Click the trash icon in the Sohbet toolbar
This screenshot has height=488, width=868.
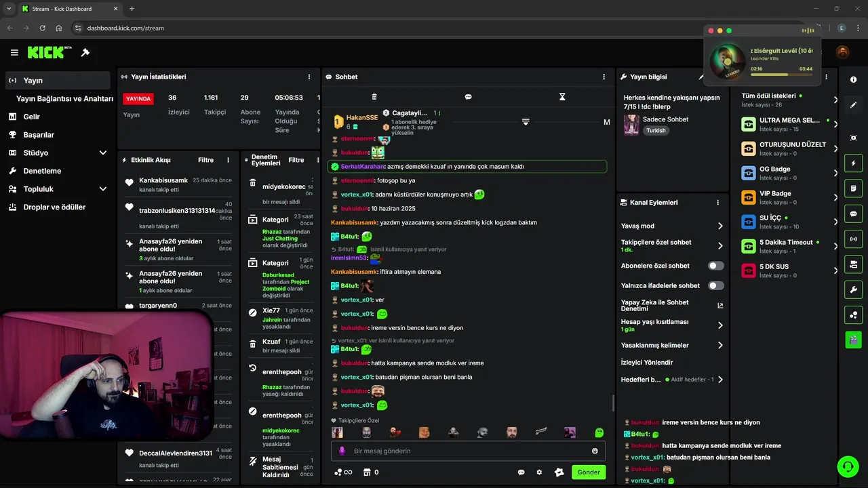coord(374,97)
